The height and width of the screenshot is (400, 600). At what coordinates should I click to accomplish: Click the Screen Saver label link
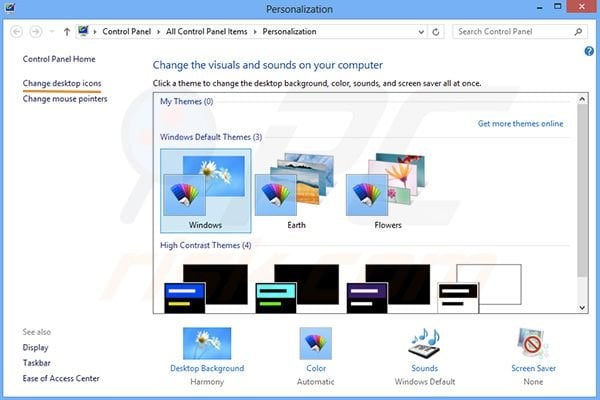coord(533,368)
